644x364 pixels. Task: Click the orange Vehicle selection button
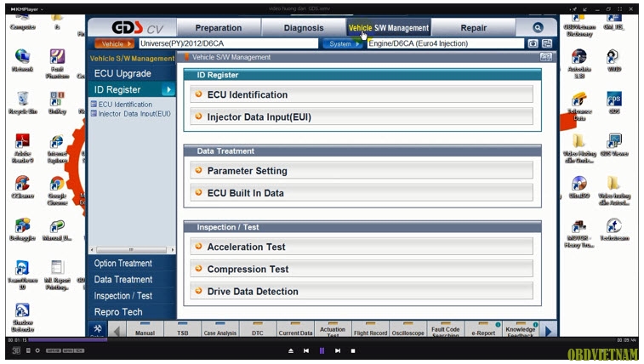pyautogui.click(x=114, y=43)
